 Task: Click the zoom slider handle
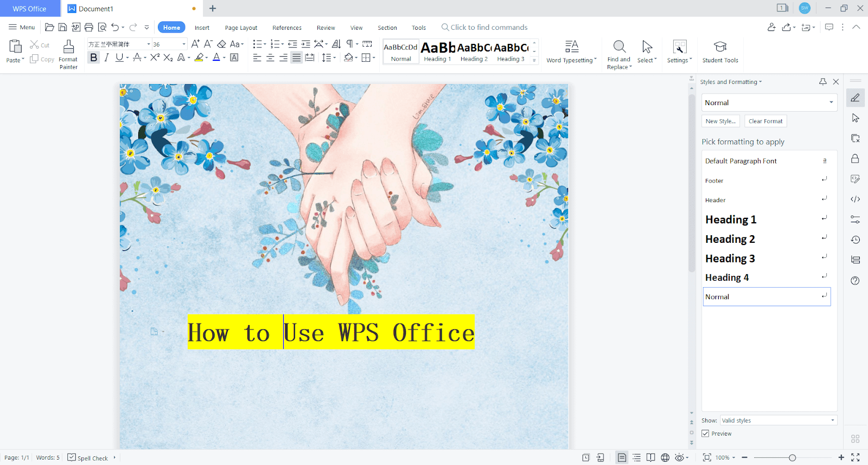coord(792,458)
